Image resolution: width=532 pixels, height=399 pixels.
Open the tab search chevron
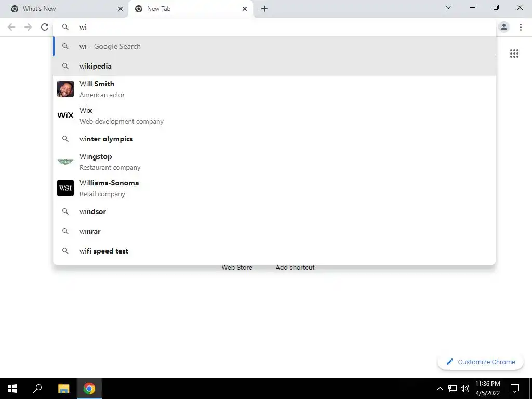pyautogui.click(x=448, y=7)
